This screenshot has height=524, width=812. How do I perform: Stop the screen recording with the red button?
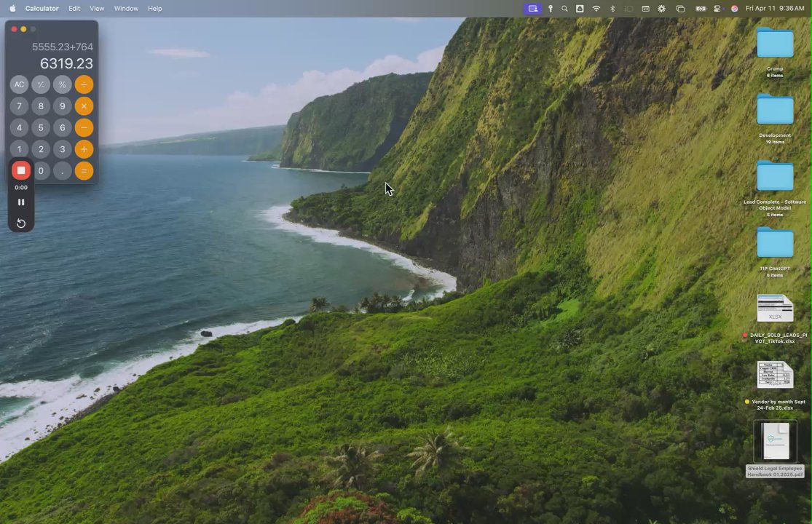pos(20,170)
